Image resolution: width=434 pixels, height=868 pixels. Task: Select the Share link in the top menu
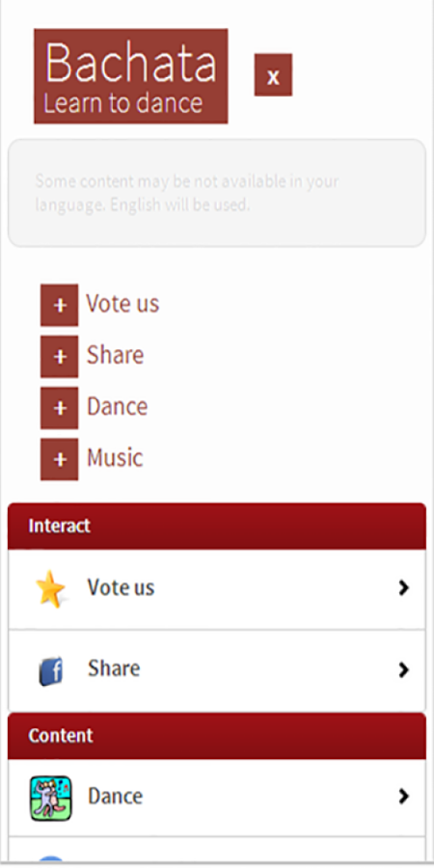coord(115,355)
